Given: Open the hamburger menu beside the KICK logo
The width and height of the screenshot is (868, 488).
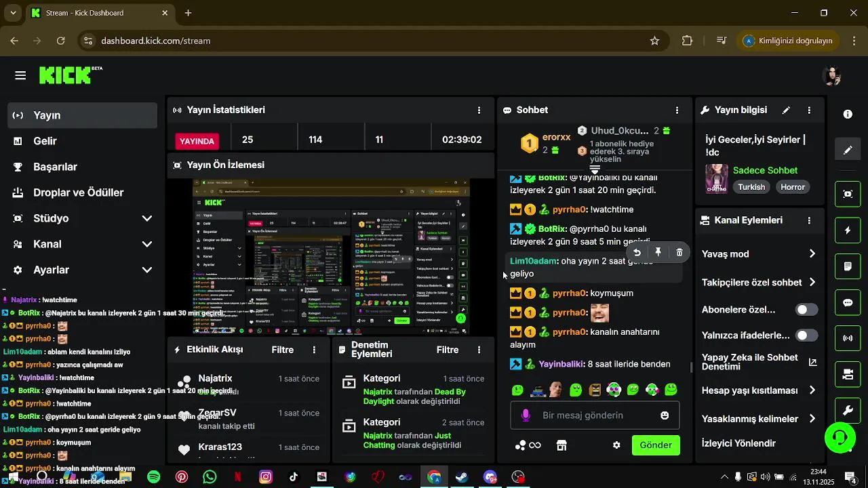Looking at the screenshot, I should [x=20, y=75].
